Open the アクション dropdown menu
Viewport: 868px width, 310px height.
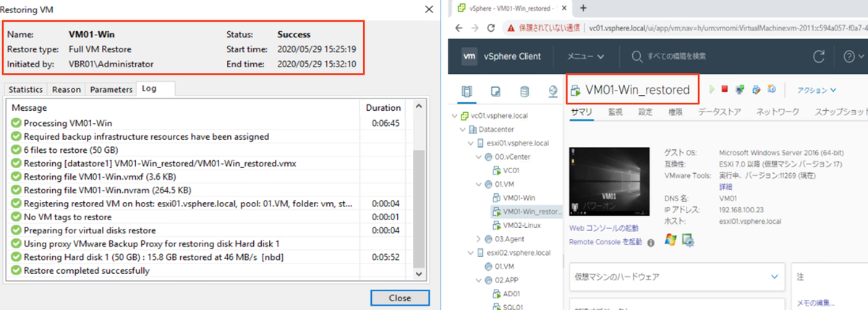coord(816,91)
